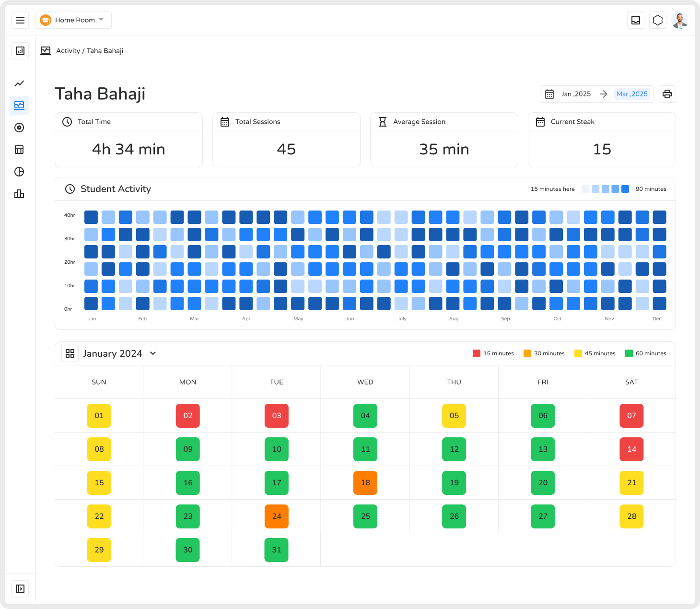700x609 pixels.
Task: Open the table layout sidebar icon
Action: click(x=19, y=150)
